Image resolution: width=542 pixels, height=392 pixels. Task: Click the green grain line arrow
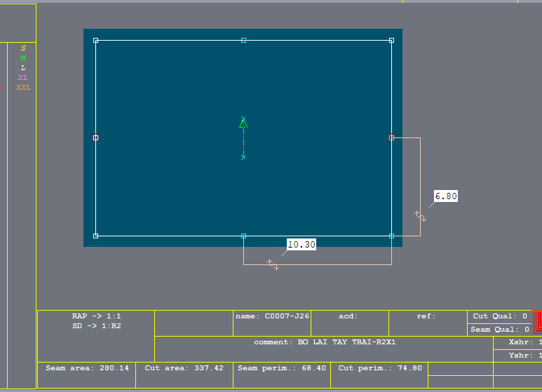[243, 138]
